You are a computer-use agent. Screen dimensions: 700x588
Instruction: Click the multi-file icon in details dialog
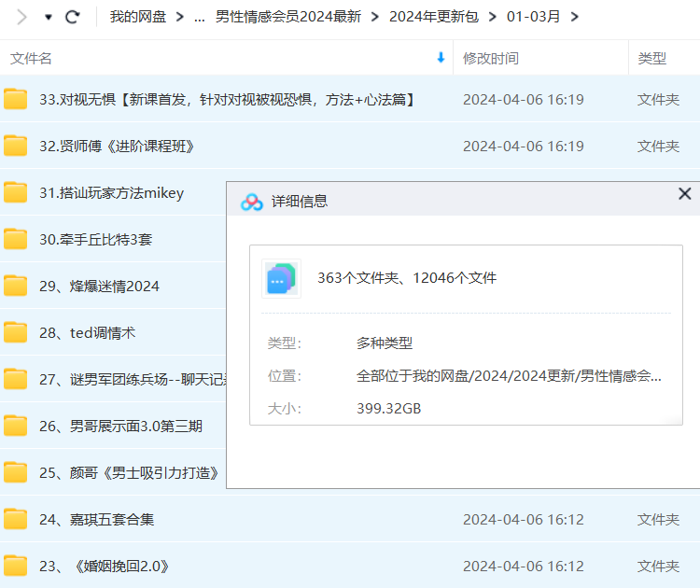pos(281,278)
